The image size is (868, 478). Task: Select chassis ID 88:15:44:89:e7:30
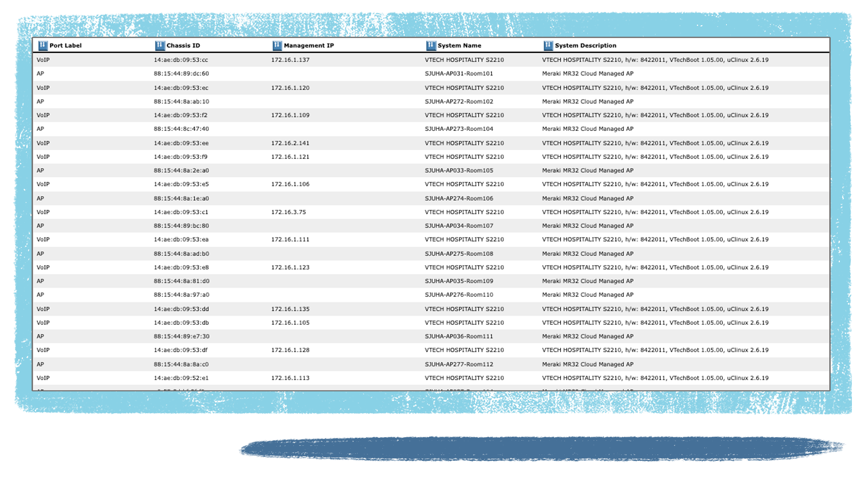[x=181, y=337]
